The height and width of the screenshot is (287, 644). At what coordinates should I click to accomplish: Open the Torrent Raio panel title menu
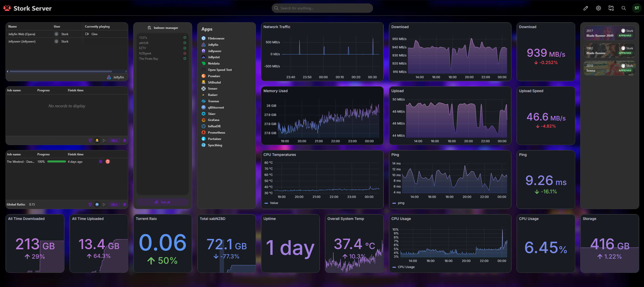tap(146, 219)
